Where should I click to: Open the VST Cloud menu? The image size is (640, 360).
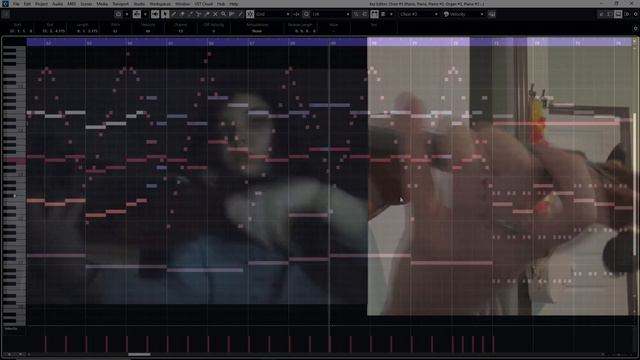pyautogui.click(x=203, y=4)
